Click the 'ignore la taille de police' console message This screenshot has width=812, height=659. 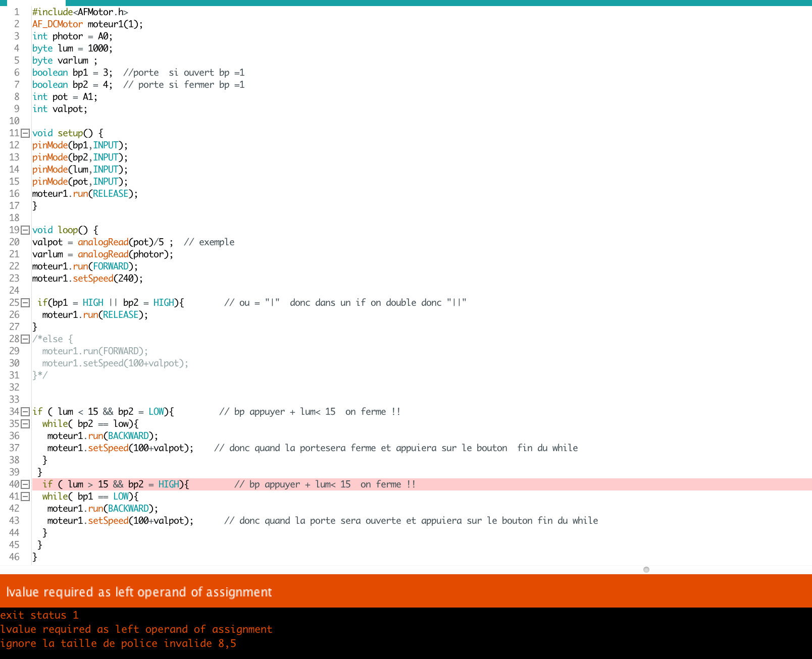[x=118, y=643]
